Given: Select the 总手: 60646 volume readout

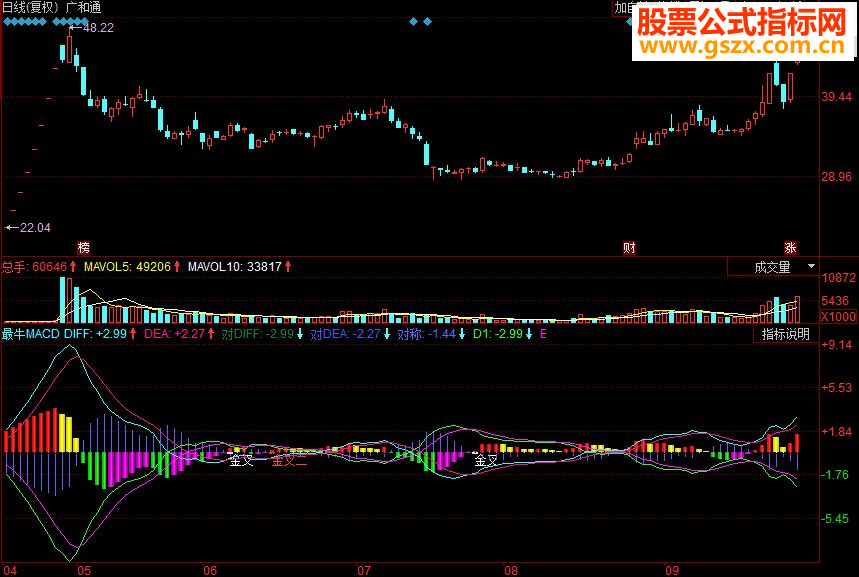Looking at the screenshot, I should [34, 267].
